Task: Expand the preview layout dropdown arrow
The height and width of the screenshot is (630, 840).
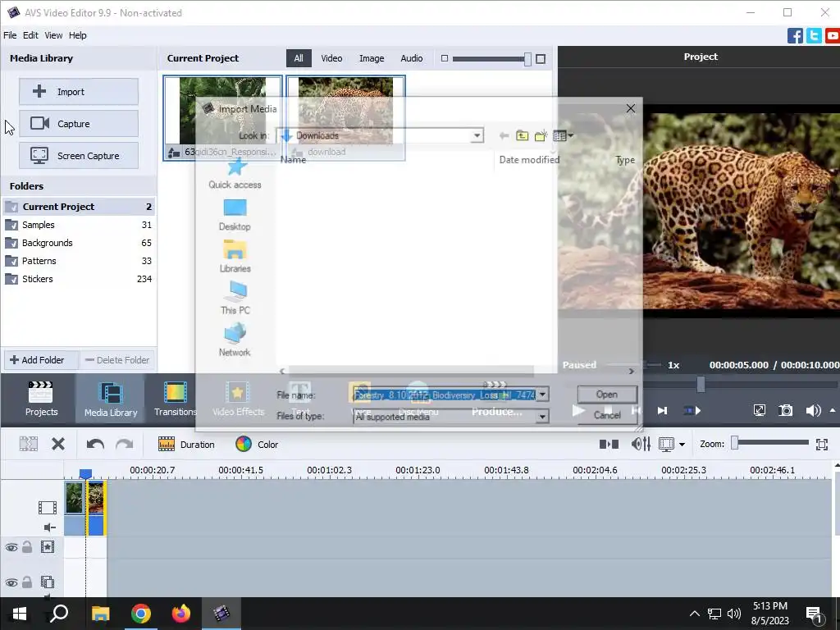Action: pyautogui.click(x=682, y=444)
